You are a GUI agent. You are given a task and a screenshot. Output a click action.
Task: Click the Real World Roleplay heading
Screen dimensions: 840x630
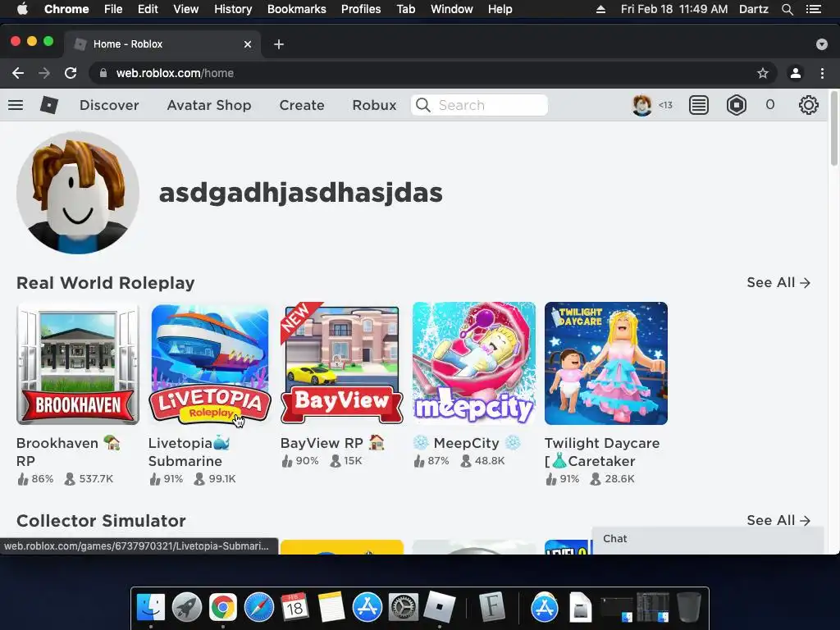click(106, 282)
